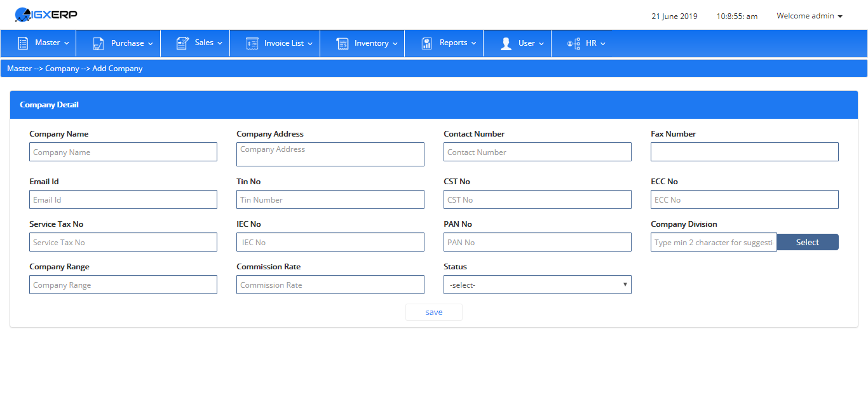Click the Sales menu pencil-note icon
The image size is (868, 397).
182,43
